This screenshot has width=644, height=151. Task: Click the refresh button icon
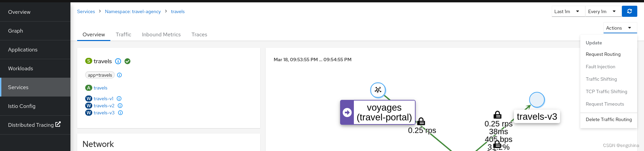point(629,11)
